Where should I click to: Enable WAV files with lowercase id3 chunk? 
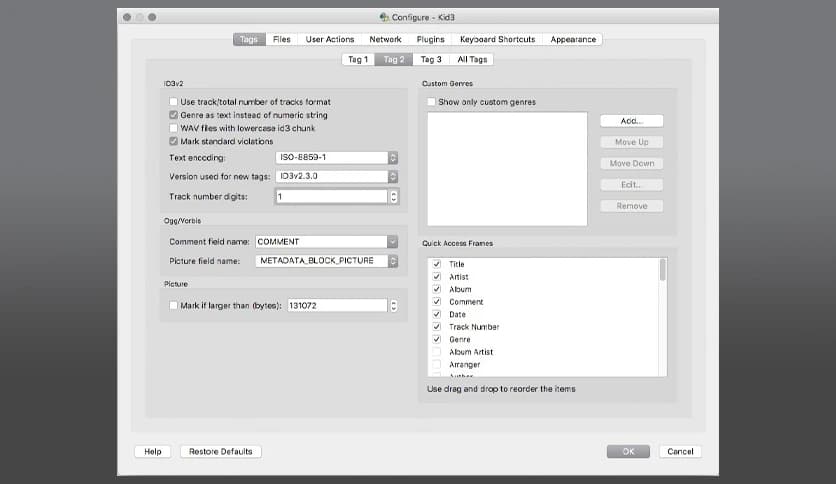173,128
